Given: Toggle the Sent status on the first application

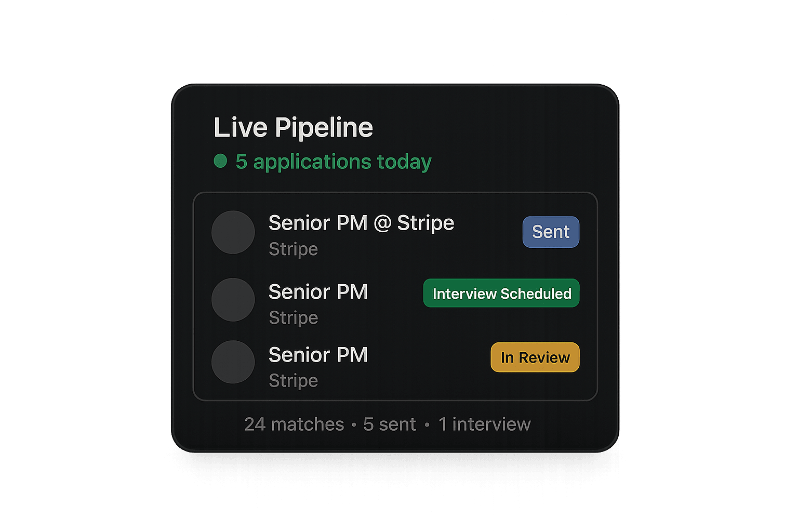Looking at the screenshot, I should 551,232.
